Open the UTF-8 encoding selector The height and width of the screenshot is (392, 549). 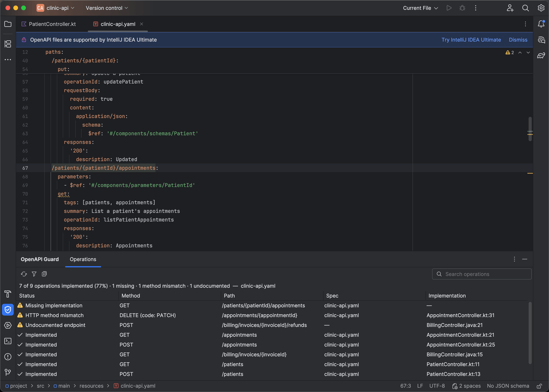point(437,386)
